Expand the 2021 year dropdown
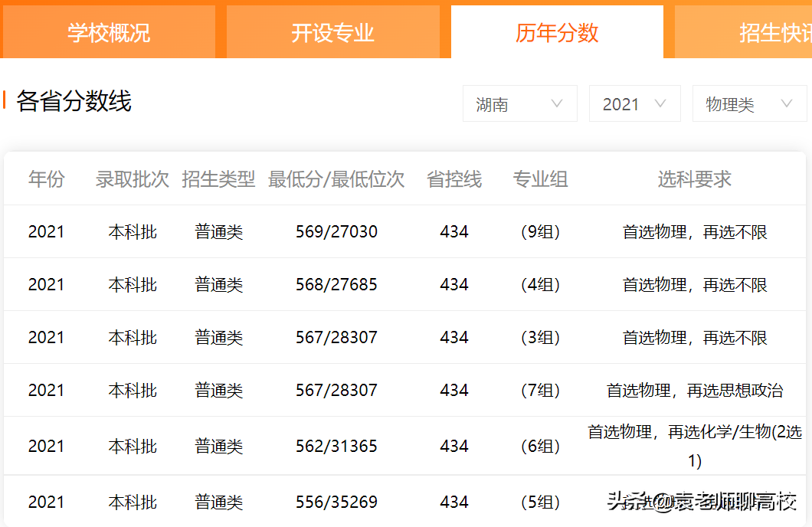The image size is (812, 527). pyautogui.click(x=634, y=103)
